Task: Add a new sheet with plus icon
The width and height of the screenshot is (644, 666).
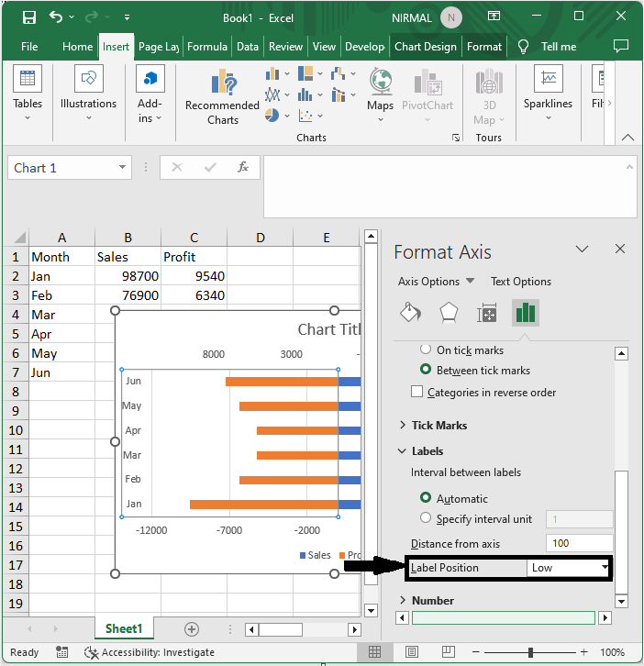Action: (192, 628)
